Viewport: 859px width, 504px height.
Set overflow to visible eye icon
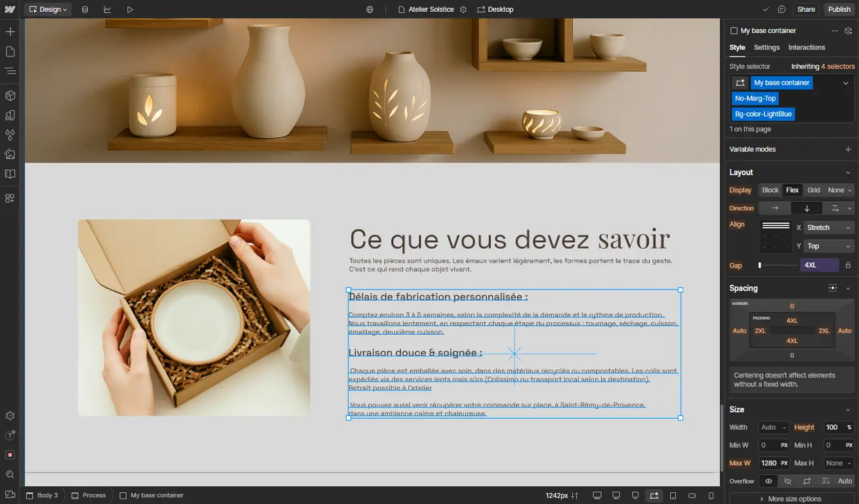769,481
